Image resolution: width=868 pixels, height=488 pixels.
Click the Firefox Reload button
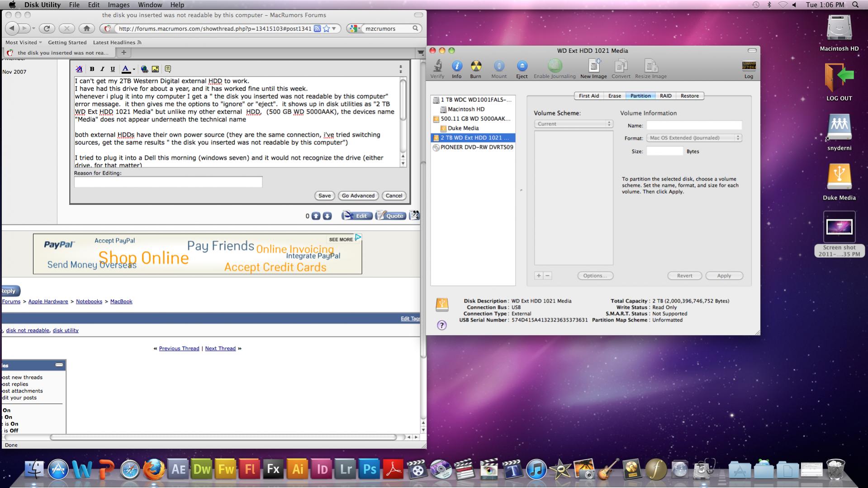tap(47, 28)
